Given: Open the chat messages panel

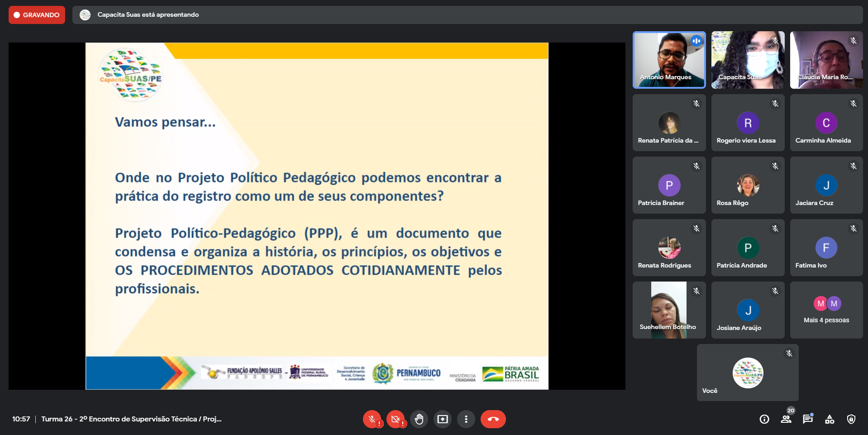Looking at the screenshot, I should [x=808, y=419].
